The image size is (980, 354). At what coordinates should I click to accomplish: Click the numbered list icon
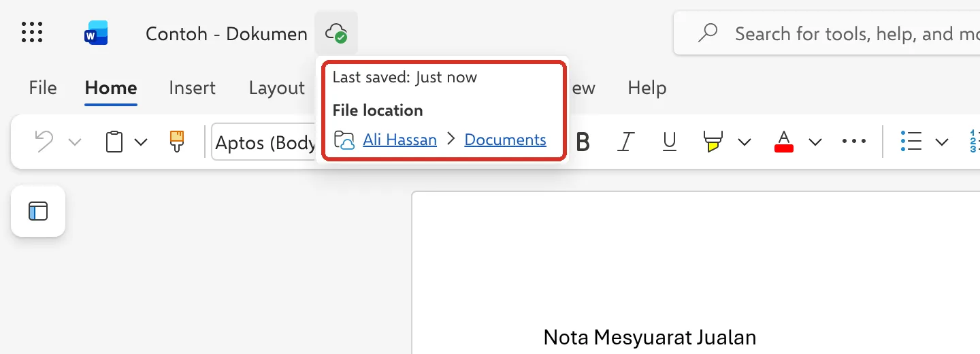click(974, 142)
